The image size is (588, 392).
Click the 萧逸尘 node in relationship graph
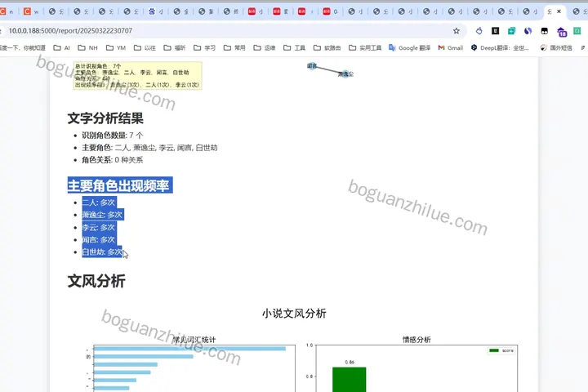pyautogui.click(x=345, y=73)
